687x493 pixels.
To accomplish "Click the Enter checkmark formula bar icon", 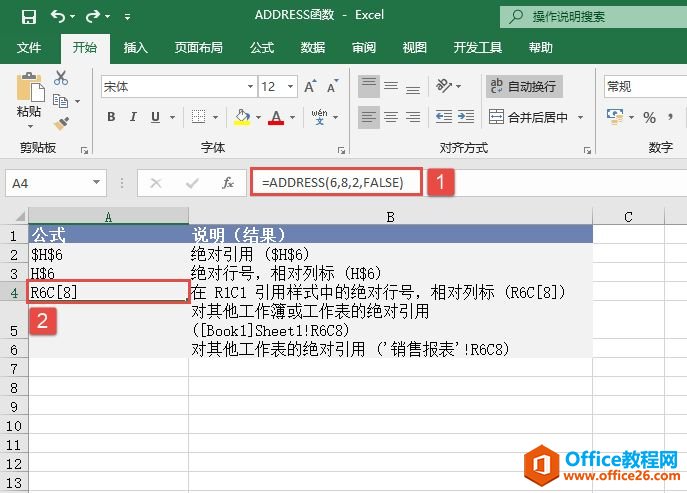I will [192, 183].
